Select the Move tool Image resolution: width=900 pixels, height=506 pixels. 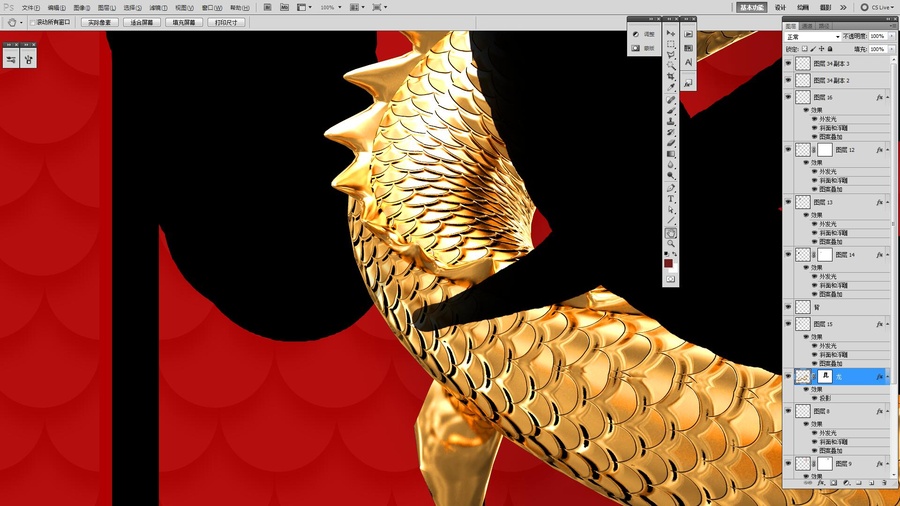670,33
